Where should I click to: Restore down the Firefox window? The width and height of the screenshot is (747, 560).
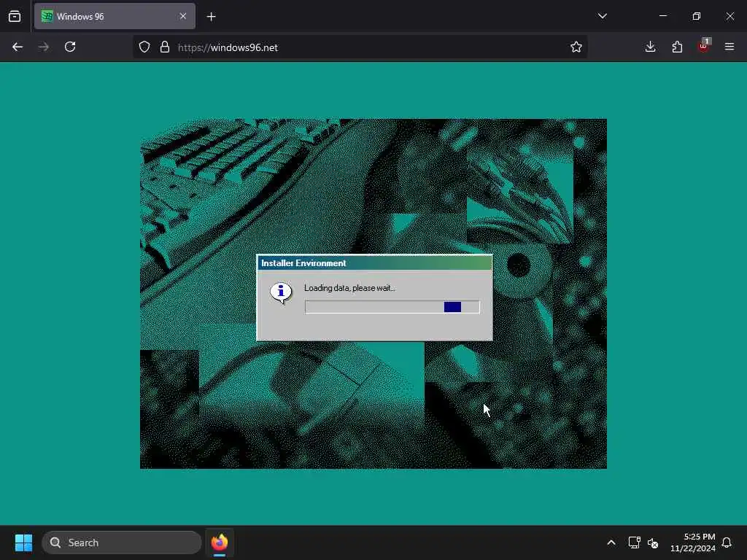pos(697,16)
